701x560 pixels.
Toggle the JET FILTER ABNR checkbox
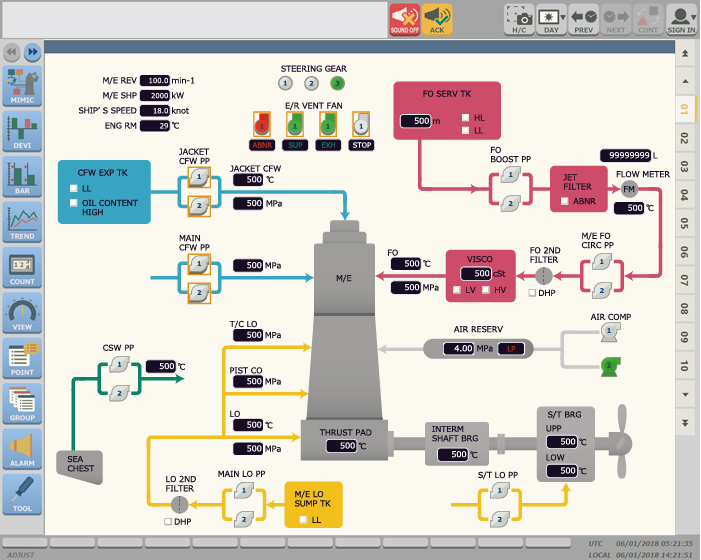pyautogui.click(x=565, y=201)
